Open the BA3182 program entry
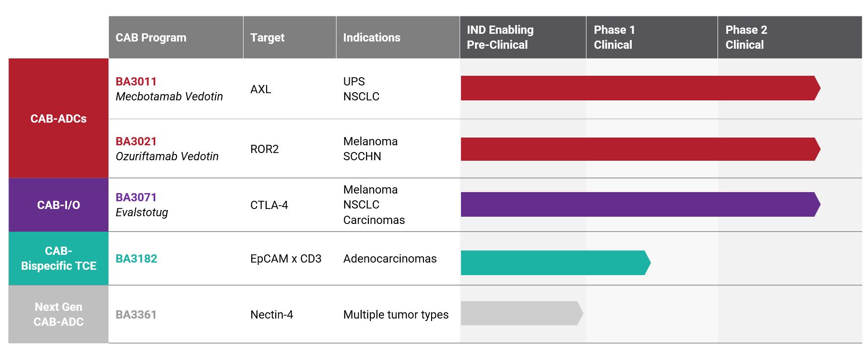Viewport: 868px width, 348px height. point(136,259)
